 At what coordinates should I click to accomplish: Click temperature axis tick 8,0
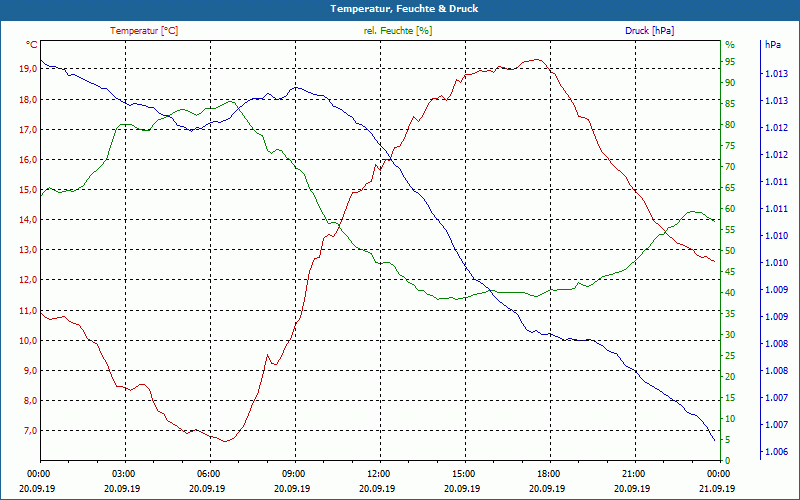click(x=30, y=401)
